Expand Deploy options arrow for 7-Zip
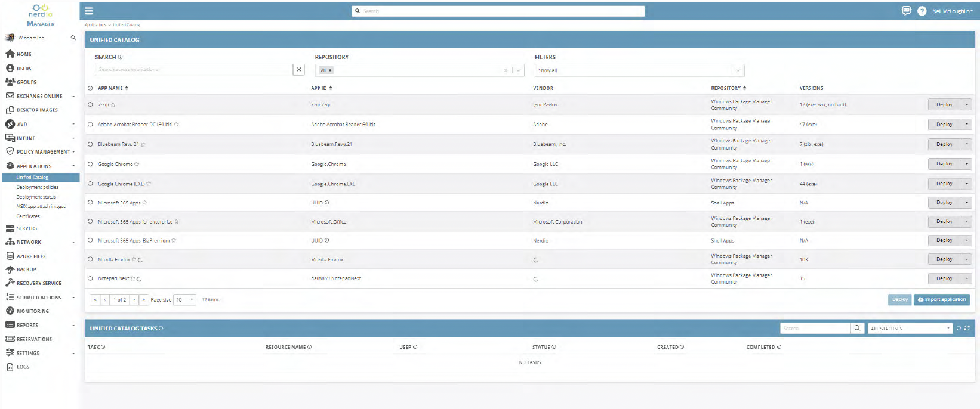 [x=967, y=104]
